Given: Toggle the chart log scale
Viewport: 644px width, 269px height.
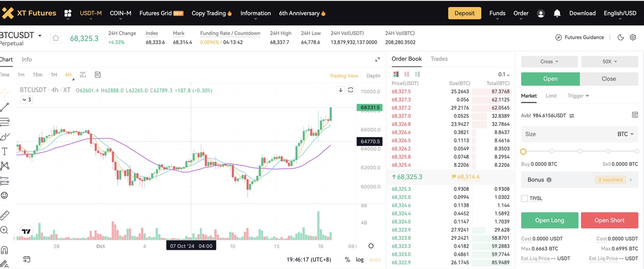Looking at the screenshot, I should click(x=360, y=259).
